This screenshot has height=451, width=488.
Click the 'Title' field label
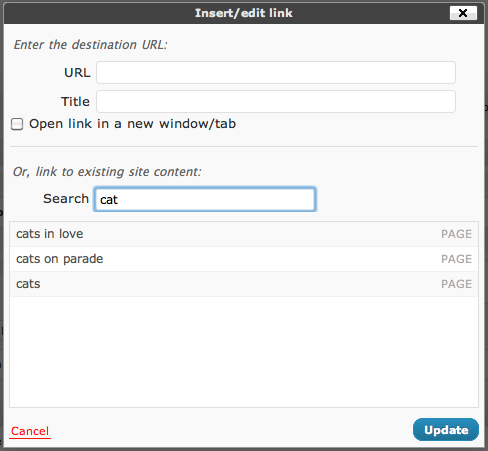(x=75, y=101)
